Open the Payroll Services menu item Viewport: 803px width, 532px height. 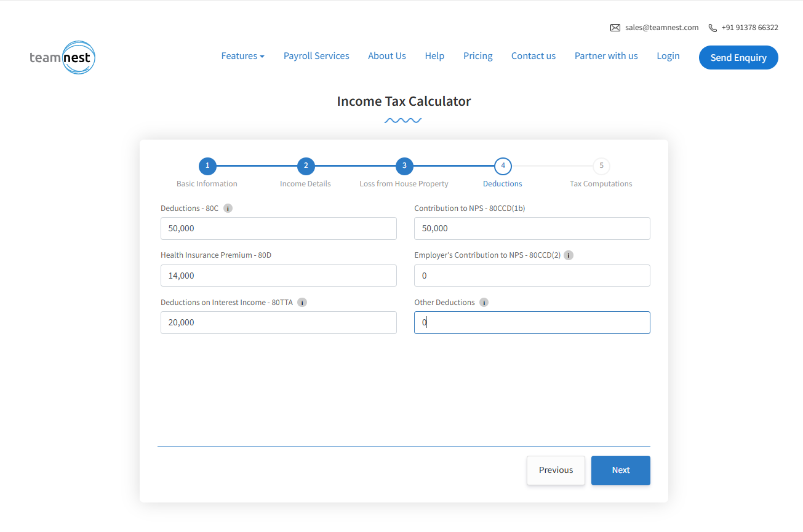(x=316, y=56)
